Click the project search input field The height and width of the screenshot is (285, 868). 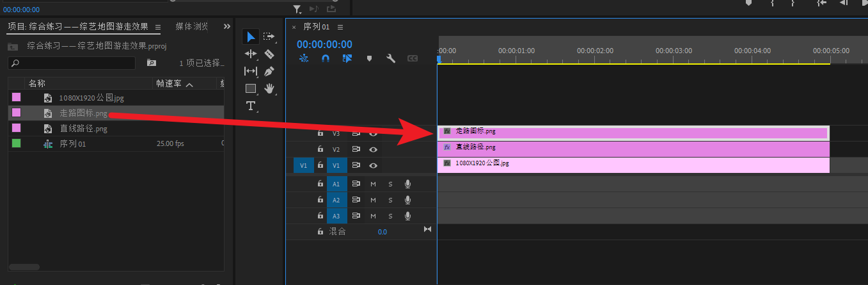point(72,63)
